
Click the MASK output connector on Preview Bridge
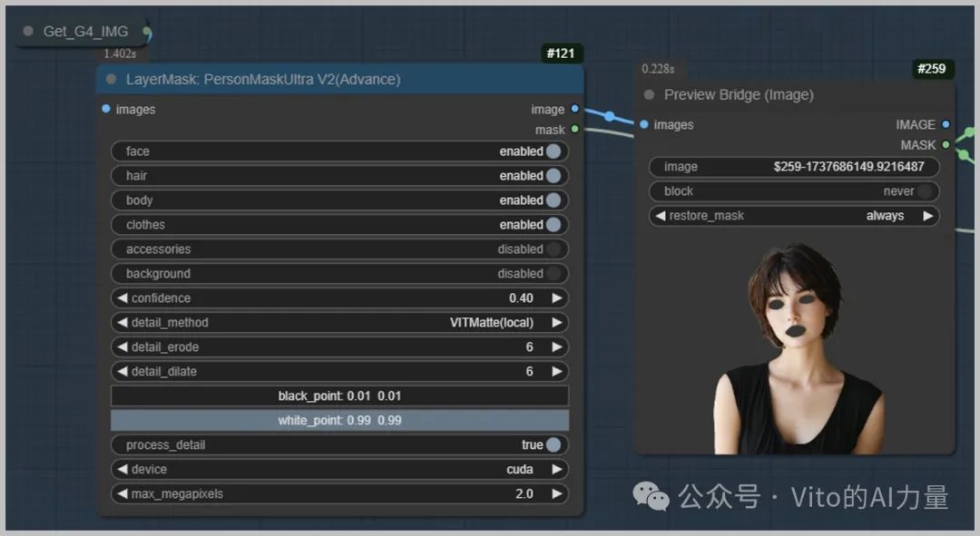pos(946,144)
